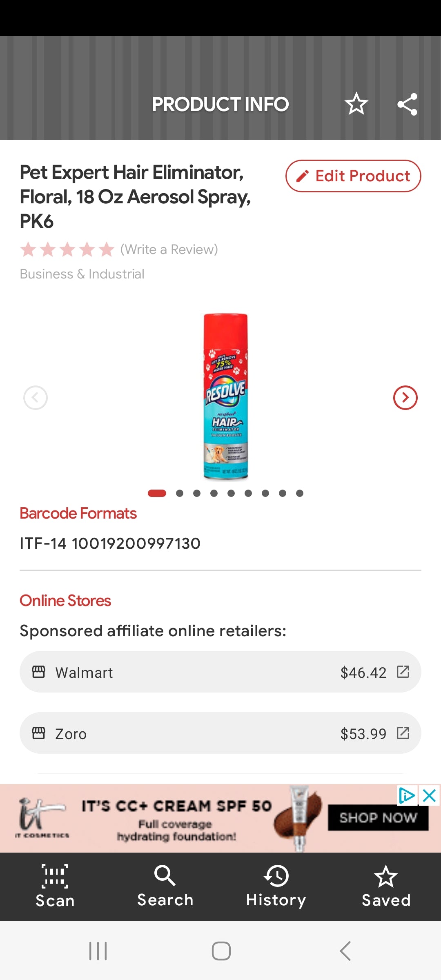
Task: Show next product image arrow
Action: [405, 397]
